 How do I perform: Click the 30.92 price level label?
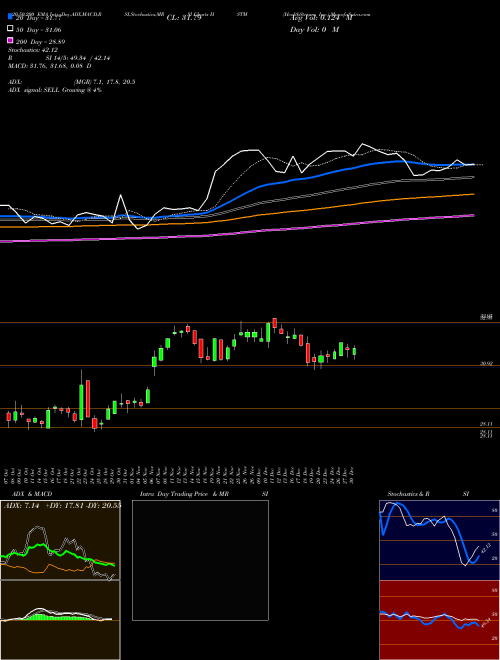[486, 363]
